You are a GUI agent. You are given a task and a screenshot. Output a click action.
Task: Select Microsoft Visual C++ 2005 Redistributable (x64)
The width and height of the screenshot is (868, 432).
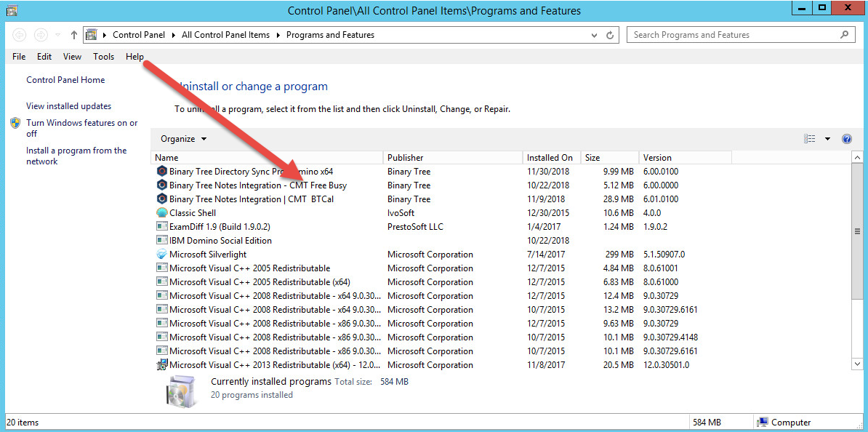[x=260, y=282]
